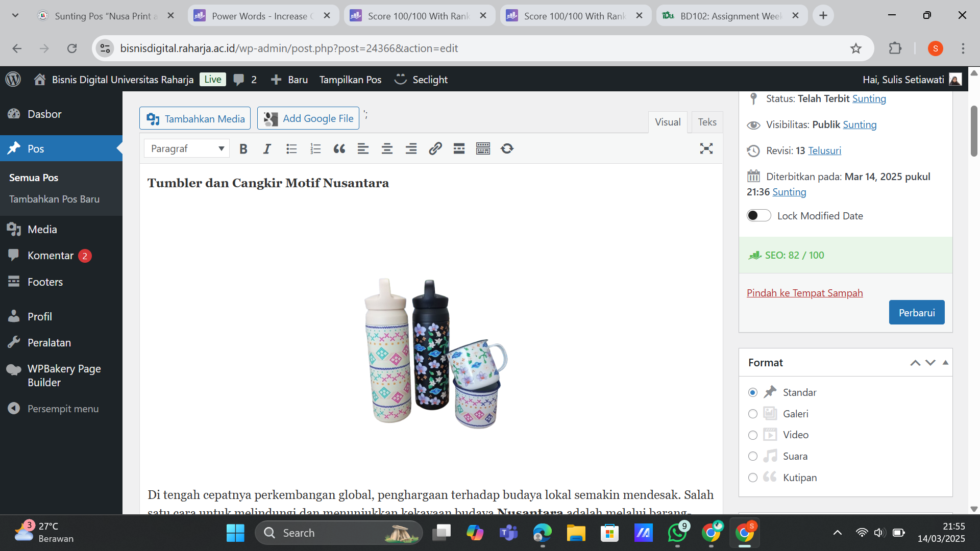Open browser extensions puzzle icon
This screenshot has width=980, height=551.
(x=895, y=48)
